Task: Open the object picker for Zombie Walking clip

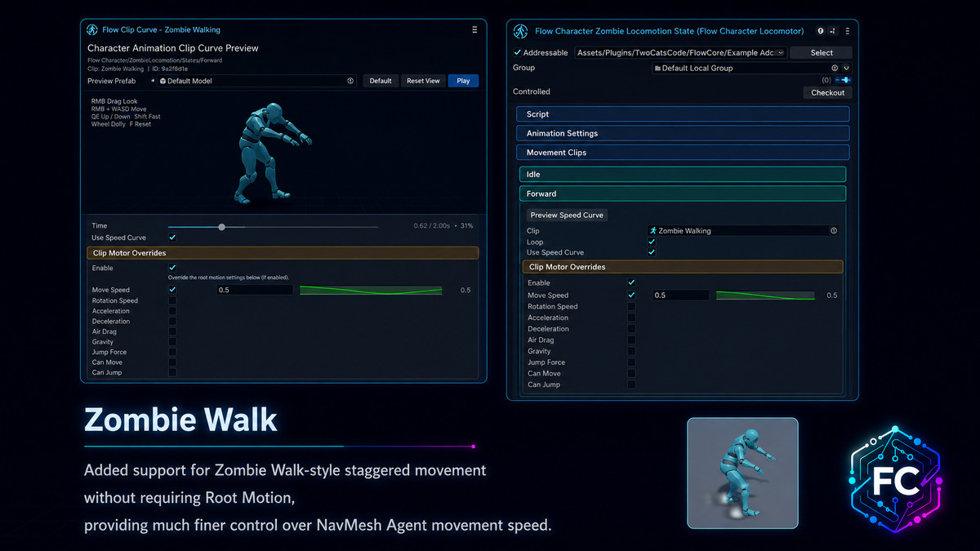Action: pos(834,231)
